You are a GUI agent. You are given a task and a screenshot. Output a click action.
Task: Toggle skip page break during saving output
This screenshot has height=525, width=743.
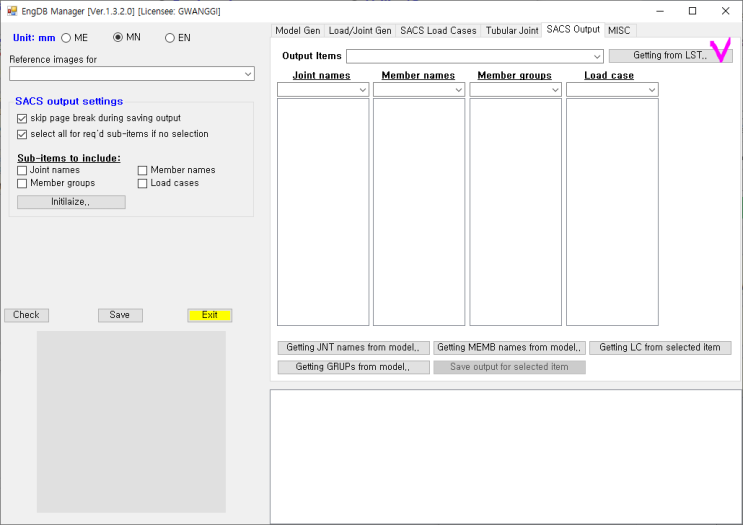click(x=22, y=118)
